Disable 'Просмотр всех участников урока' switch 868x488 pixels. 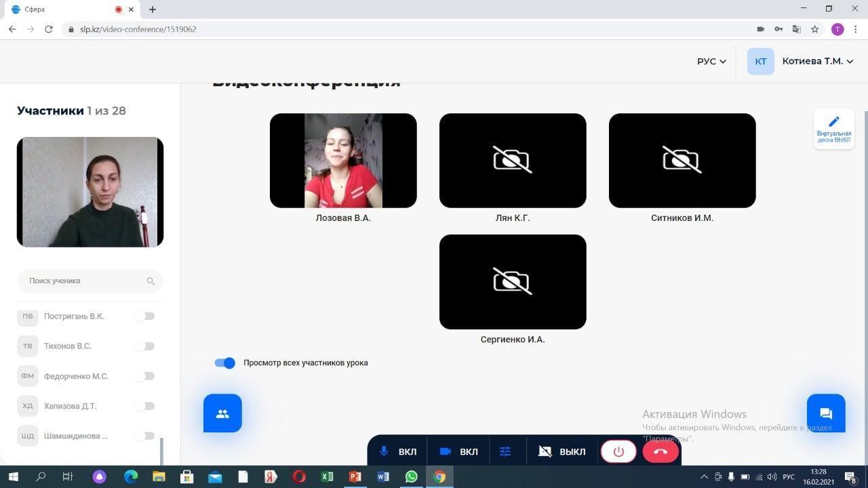[x=224, y=363]
